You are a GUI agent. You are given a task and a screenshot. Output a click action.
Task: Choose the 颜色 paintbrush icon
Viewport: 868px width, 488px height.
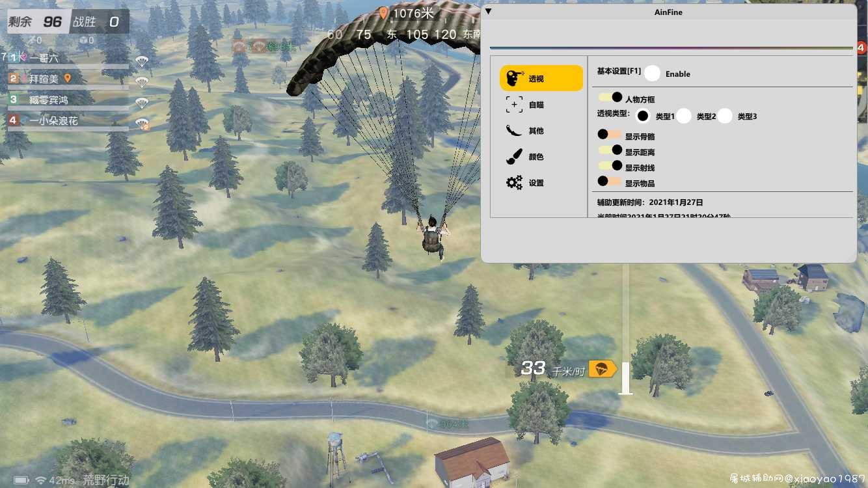coord(514,156)
